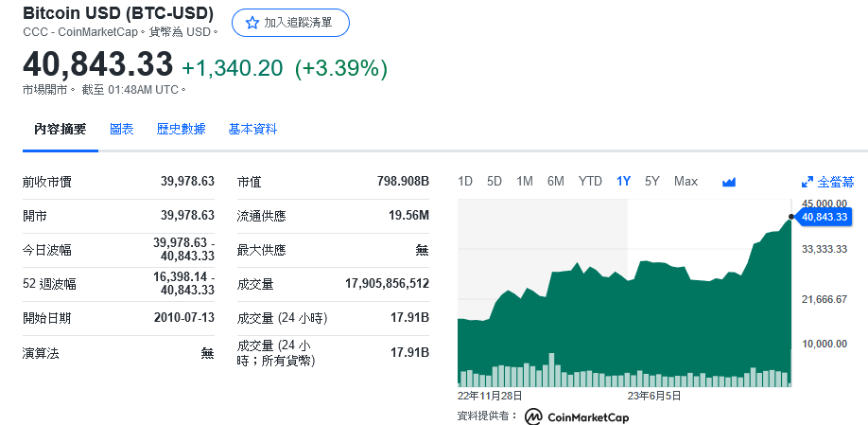The height and width of the screenshot is (425, 868).
Task: Click the 10,000.00 axis label
Action: (x=825, y=345)
